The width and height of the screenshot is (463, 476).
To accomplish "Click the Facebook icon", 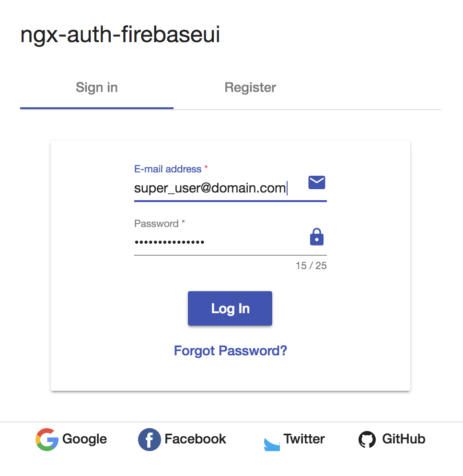I will (x=149, y=439).
